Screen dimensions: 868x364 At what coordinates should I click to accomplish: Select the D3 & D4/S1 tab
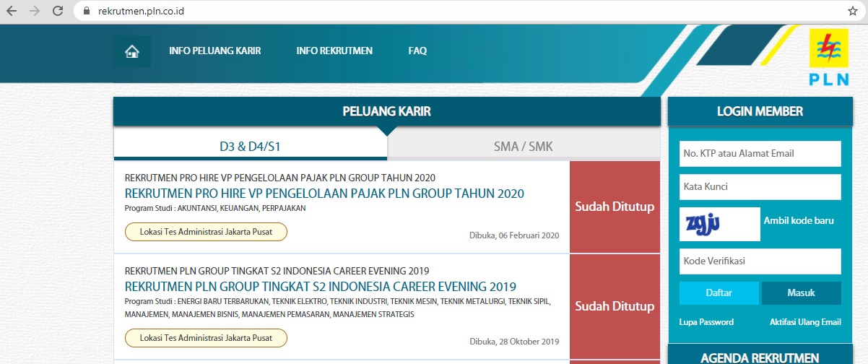[x=250, y=147]
